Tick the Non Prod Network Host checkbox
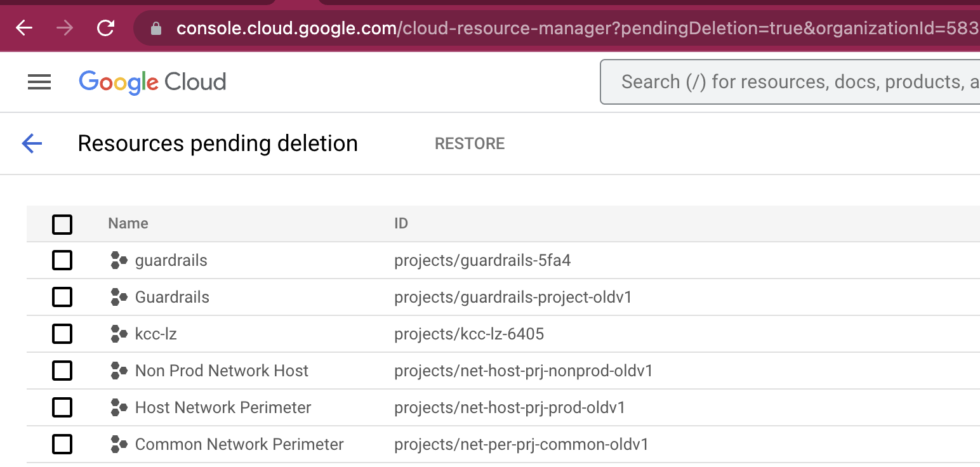The height and width of the screenshot is (467, 980). 62,371
